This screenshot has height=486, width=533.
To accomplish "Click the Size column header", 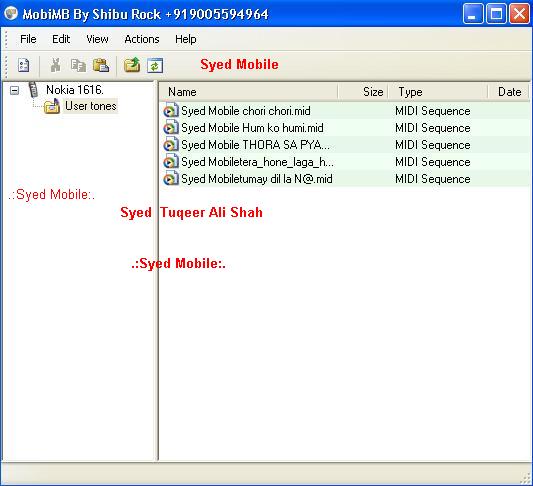I will click(x=363, y=92).
